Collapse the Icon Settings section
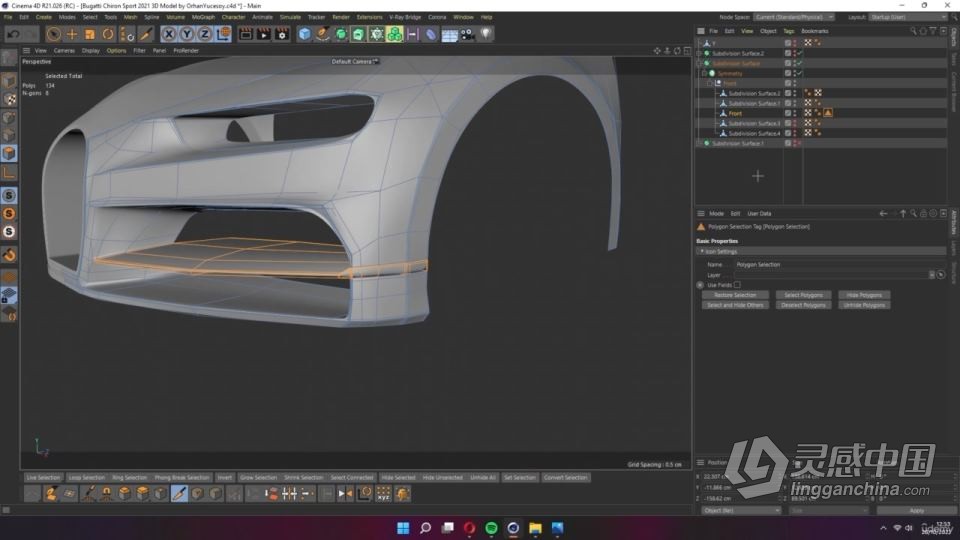The height and width of the screenshot is (540, 960). [702, 251]
